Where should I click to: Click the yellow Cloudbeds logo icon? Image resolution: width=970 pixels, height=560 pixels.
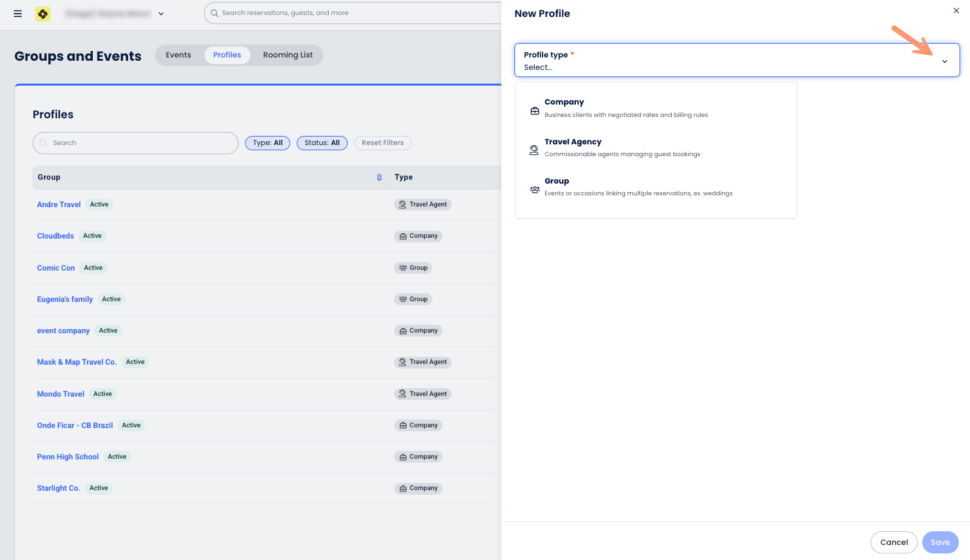[43, 14]
